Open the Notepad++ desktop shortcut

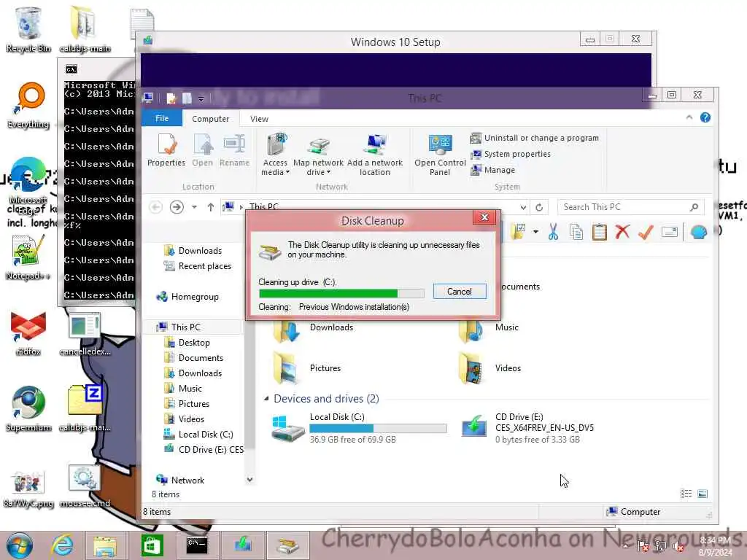28,257
